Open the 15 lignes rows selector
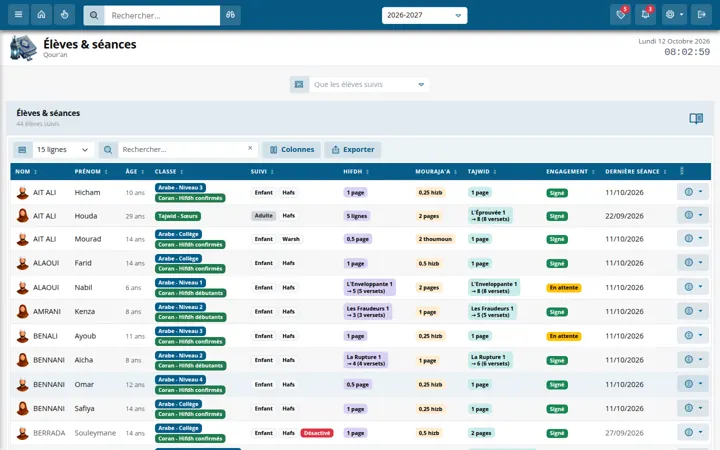This screenshot has height=450, width=720. point(63,150)
